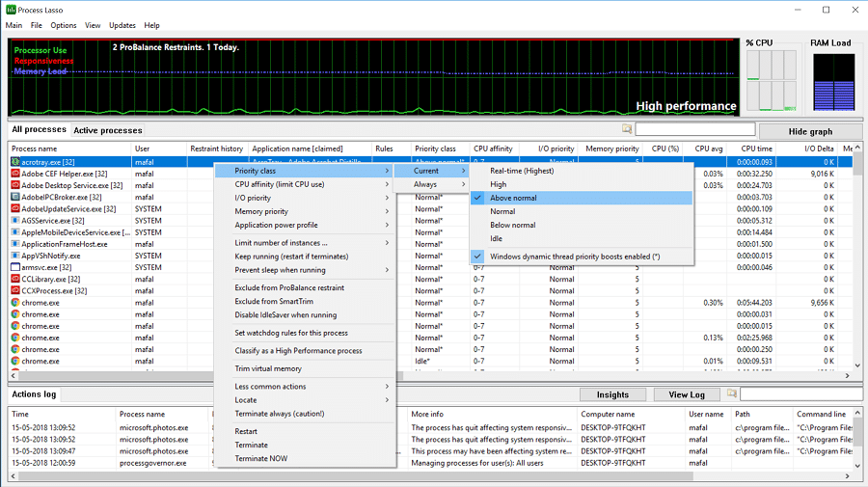Click the Adobe CEF Helper.exe icon
The height and width of the screenshot is (487, 868).
[x=15, y=174]
